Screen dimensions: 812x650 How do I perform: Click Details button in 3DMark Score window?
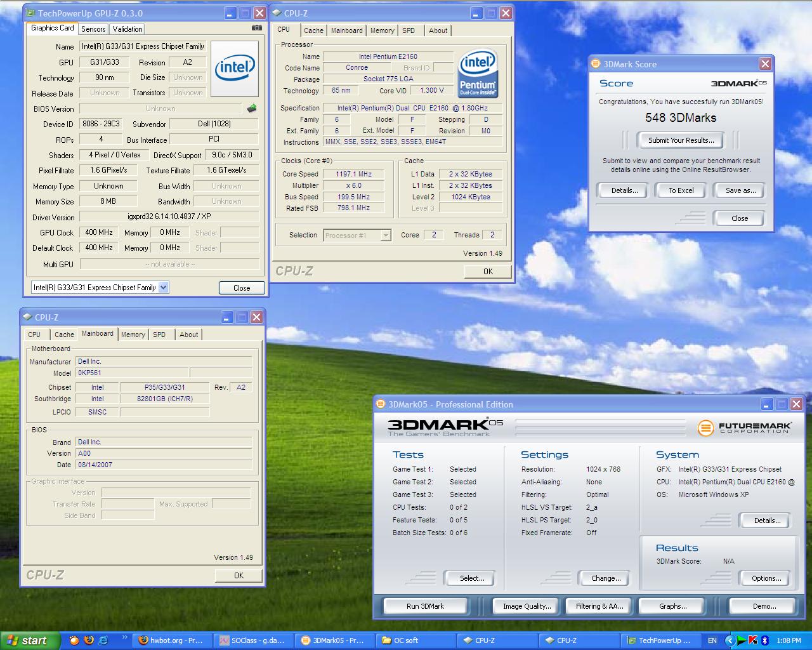point(624,190)
